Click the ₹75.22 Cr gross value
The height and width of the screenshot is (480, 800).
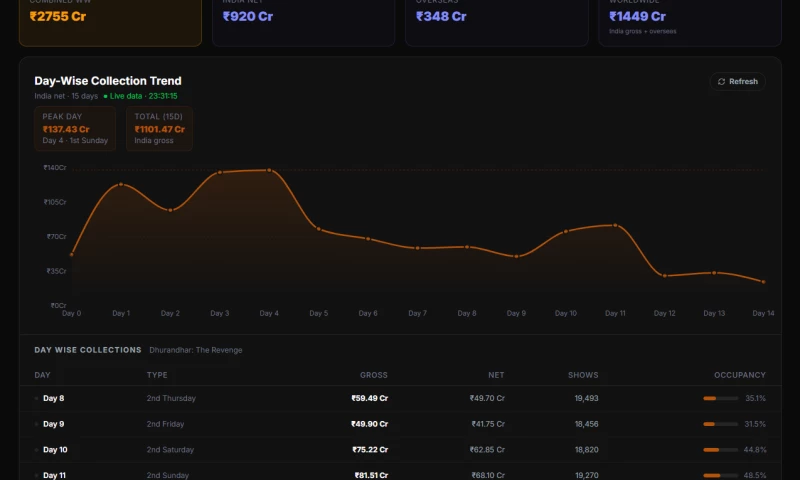point(370,449)
